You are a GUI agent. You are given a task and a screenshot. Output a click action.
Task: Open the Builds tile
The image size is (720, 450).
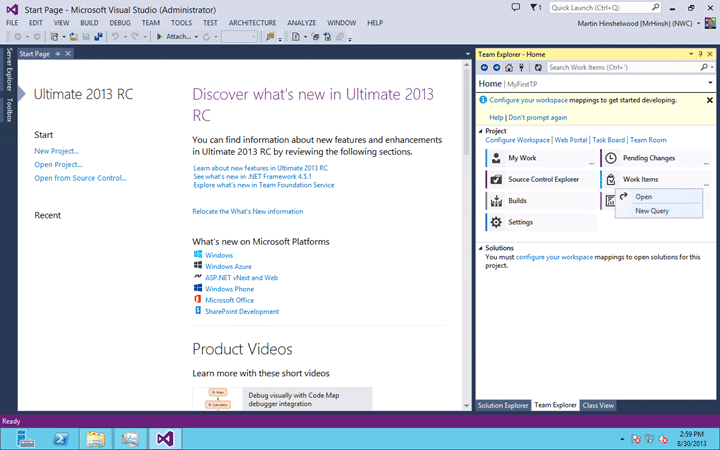[x=540, y=201]
